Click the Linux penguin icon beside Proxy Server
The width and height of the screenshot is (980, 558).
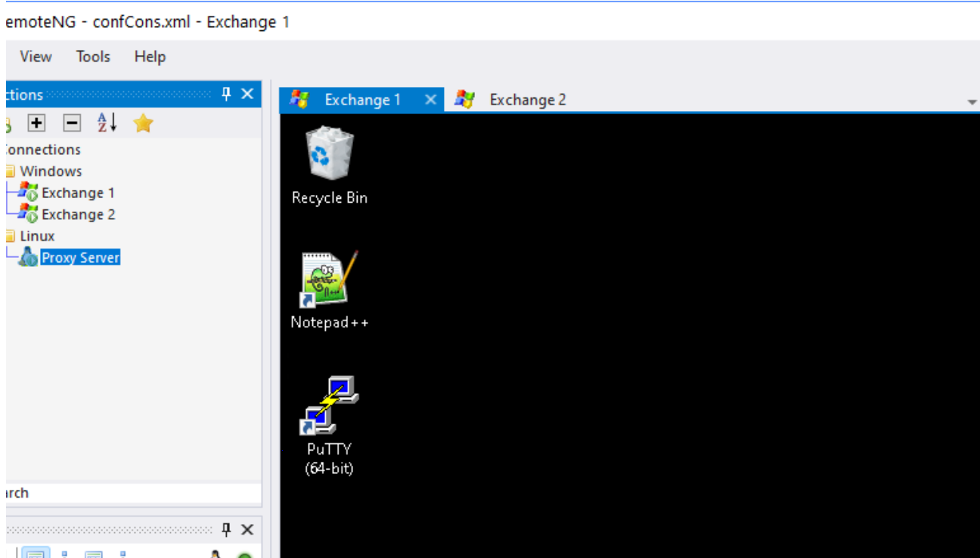pyautogui.click(x=27, y=257)
